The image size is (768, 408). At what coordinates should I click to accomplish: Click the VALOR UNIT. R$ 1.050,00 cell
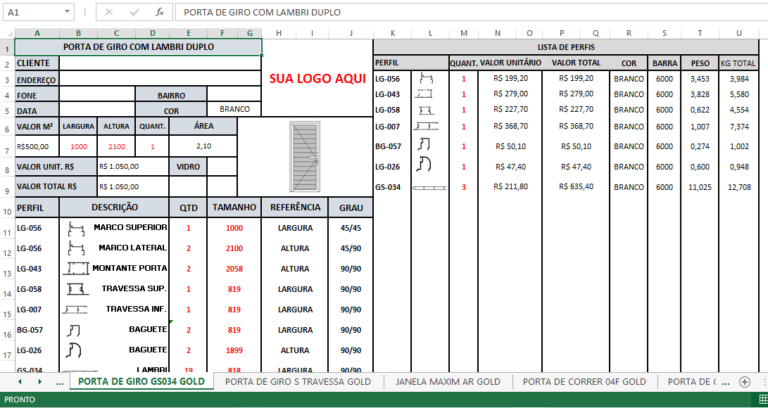(x=133, y=167)
